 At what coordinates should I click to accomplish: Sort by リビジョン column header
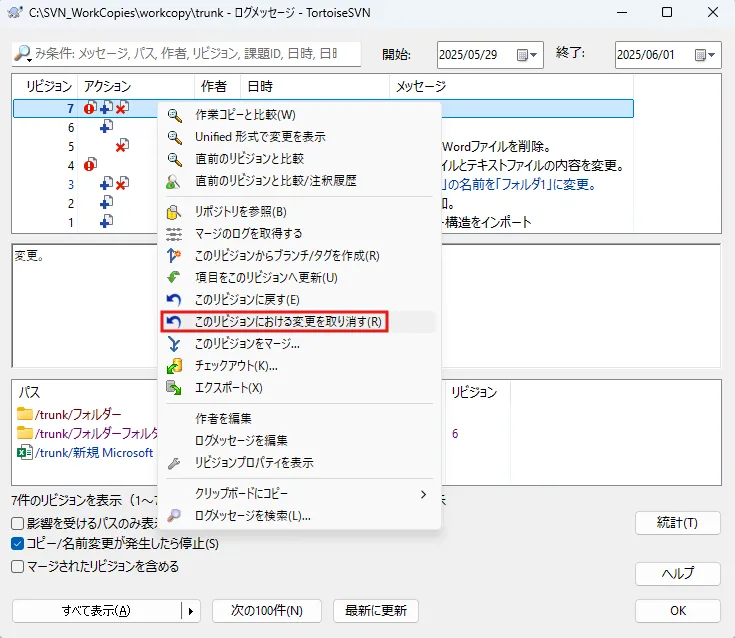pyautogui.click(x=45, y=86)
